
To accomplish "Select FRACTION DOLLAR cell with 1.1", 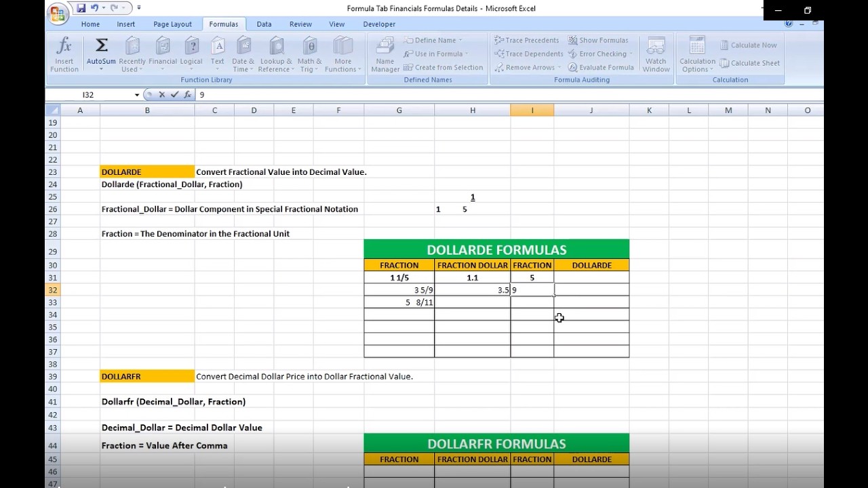I will (473, 278).
